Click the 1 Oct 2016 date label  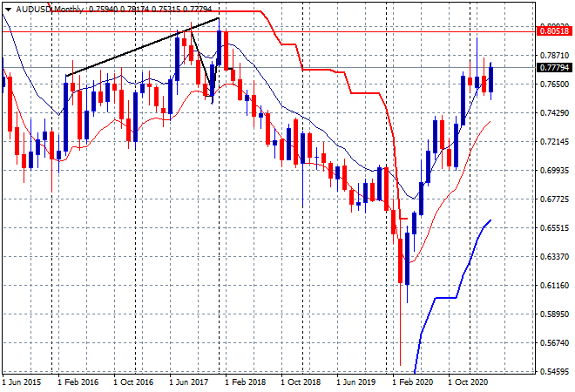(133, 382)
